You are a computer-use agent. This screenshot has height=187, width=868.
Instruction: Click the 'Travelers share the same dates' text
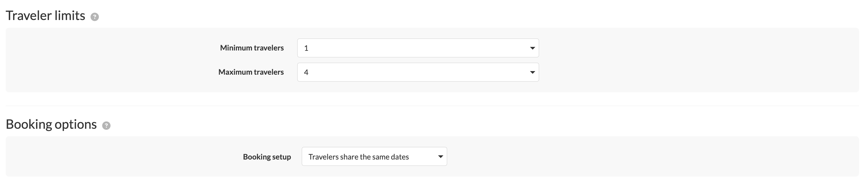358,157
